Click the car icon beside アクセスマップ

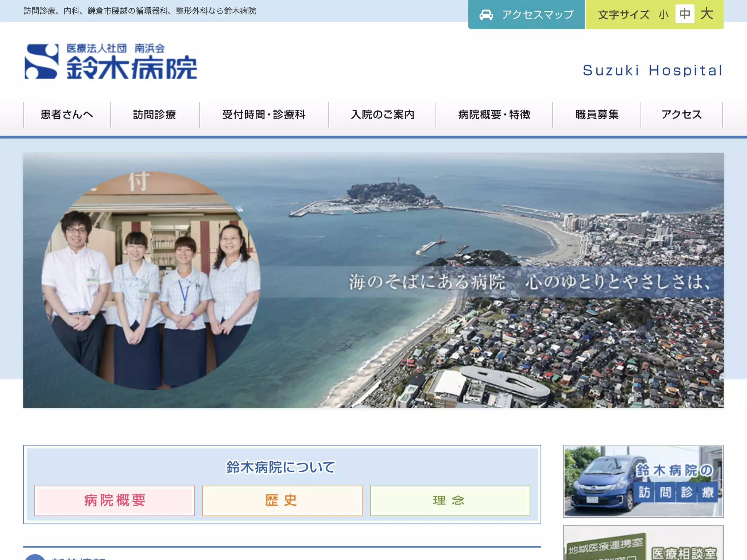pos(486,15)
